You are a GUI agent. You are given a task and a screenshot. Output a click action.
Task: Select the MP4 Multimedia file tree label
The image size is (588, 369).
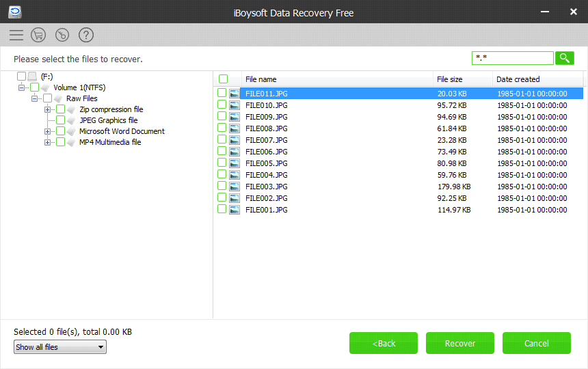coord(110,142)
